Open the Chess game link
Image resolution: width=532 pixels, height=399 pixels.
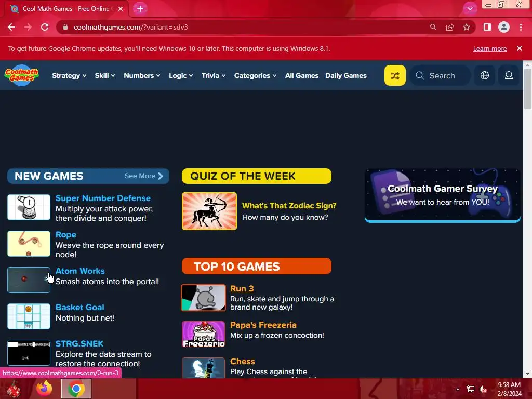point(242,361)
